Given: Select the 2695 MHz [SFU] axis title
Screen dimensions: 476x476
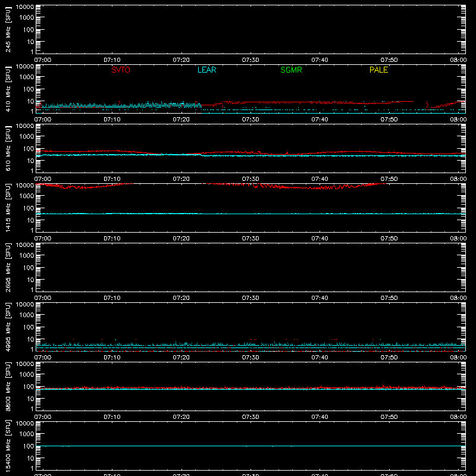Looking at the screenshot, I should coord(8,267).
